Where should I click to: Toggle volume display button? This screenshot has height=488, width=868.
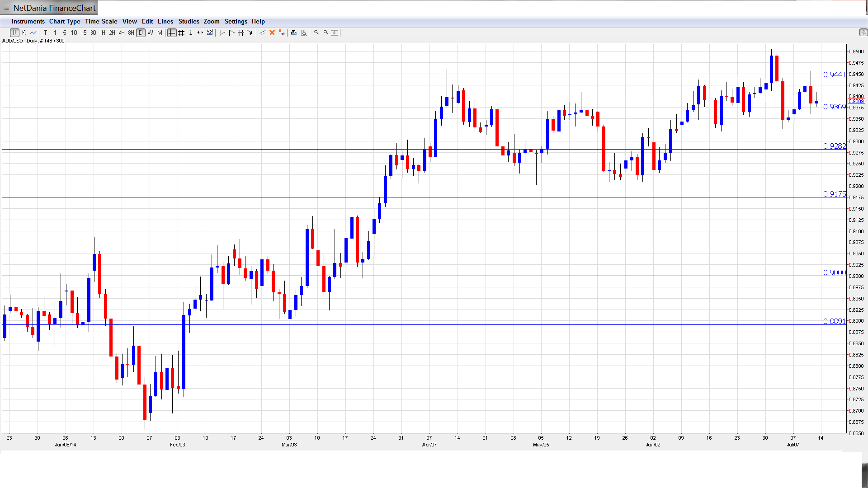click(210, 33)
